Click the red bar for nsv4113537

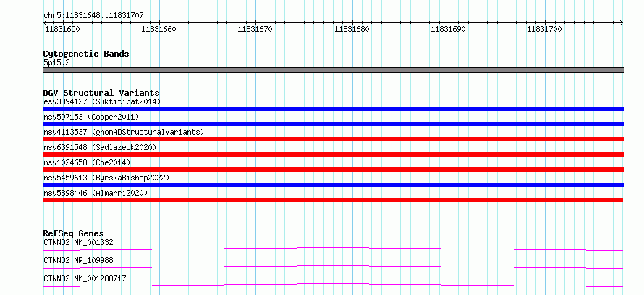tap(333, 139)
